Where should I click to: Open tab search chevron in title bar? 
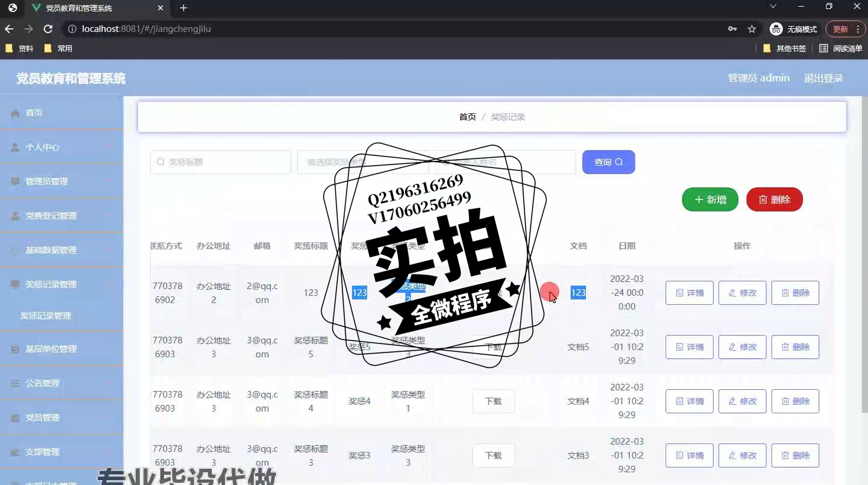(773, 7)
